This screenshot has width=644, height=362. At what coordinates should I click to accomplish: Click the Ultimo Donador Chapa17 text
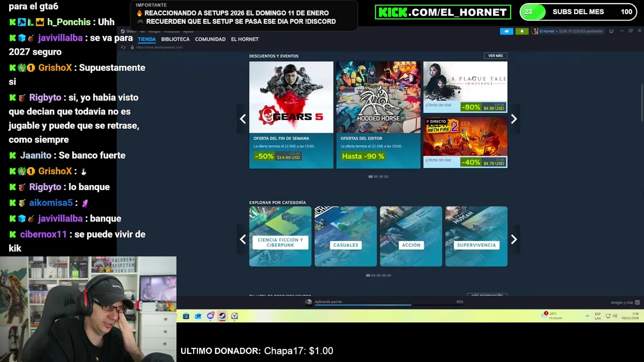coord(257,351)
